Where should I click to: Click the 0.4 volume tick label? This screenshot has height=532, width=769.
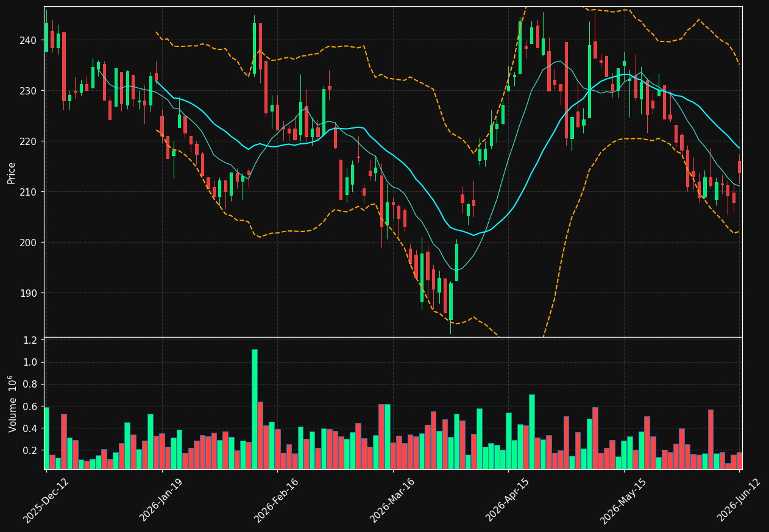(31, 428)
